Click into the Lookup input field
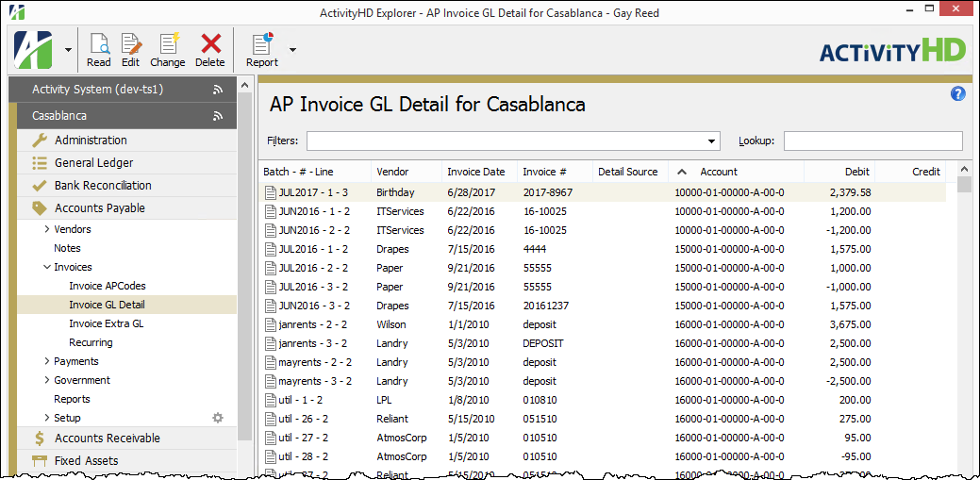 [x=872, y=141]
